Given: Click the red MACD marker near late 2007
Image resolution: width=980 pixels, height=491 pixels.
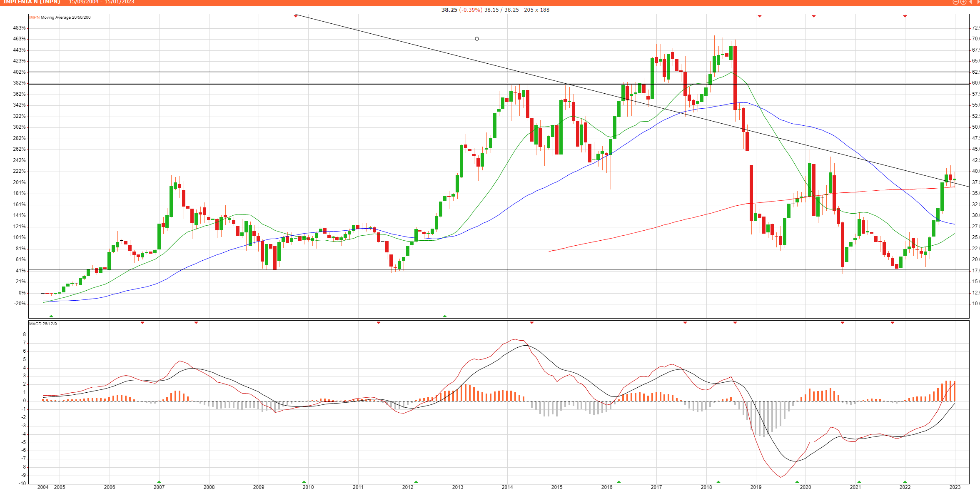Looking at the screenshot, I should [x=196, y=322].
